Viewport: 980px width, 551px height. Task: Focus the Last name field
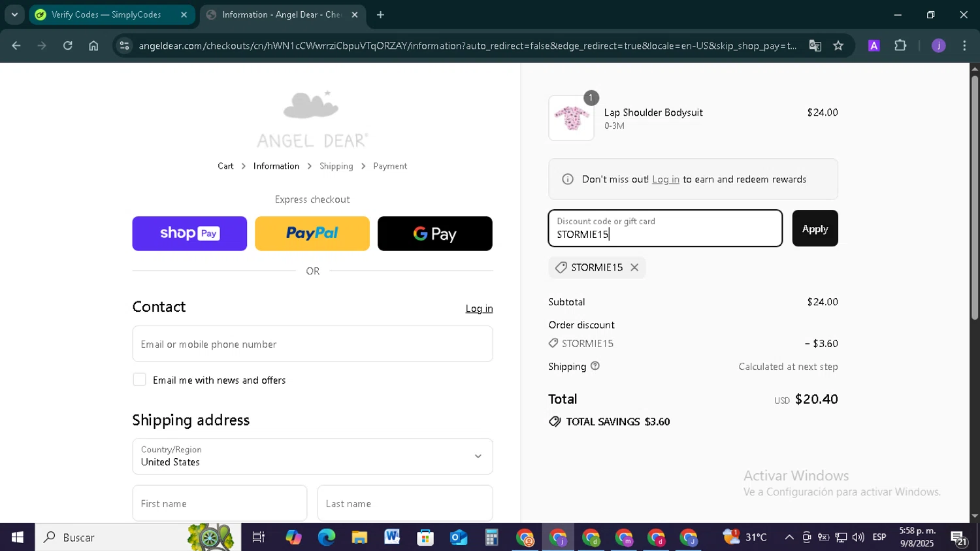point(405,503)
